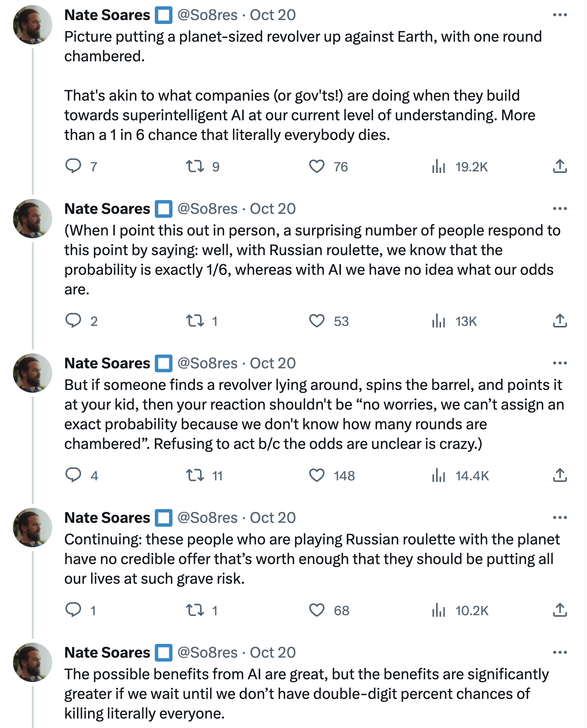Open more options on the third tweet

(x=559, y=363)
